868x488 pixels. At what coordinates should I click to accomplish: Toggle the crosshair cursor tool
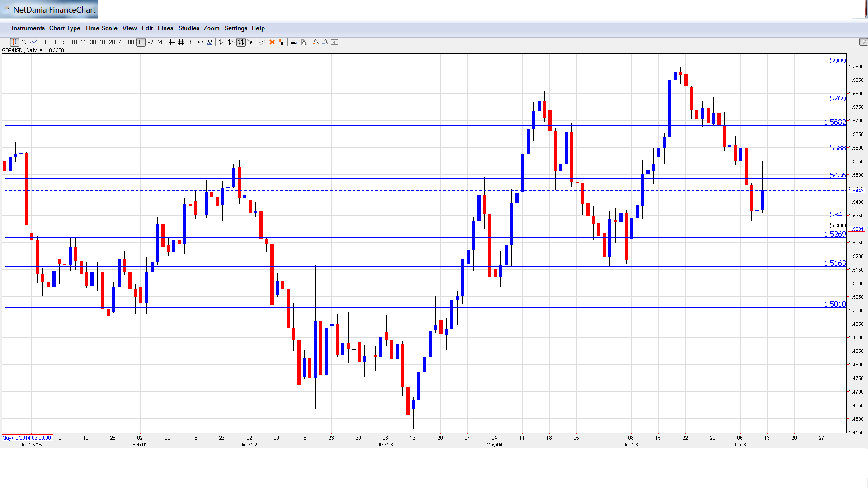tap(171, 42)
